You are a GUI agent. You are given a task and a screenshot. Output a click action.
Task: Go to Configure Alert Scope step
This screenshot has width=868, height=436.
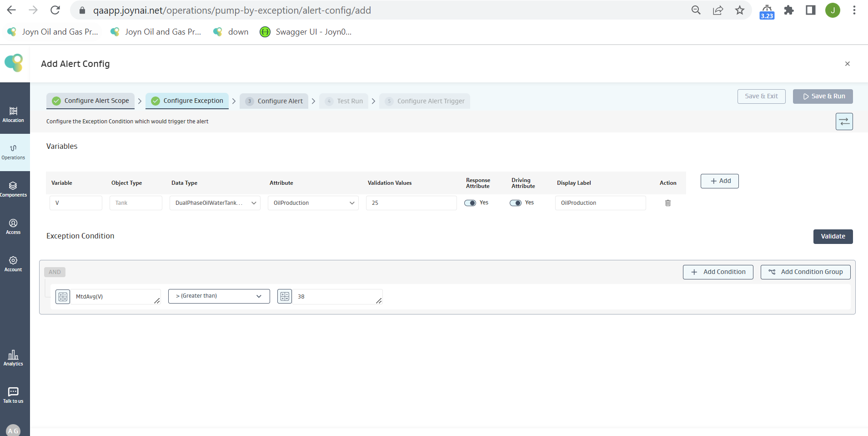90,101
